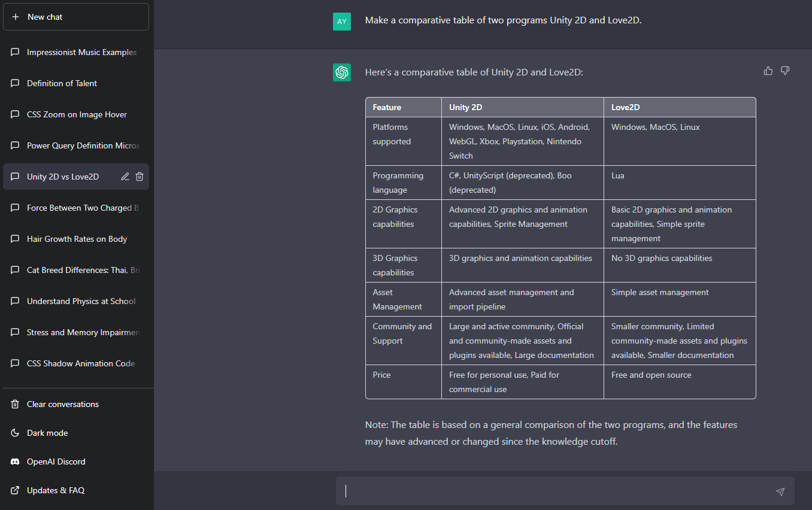Image resolution: width=812 pixels, height=510 pixels.
Task: Click chat bubble icon beside CSS Shadow Animation Code
Action: [15, 363]
